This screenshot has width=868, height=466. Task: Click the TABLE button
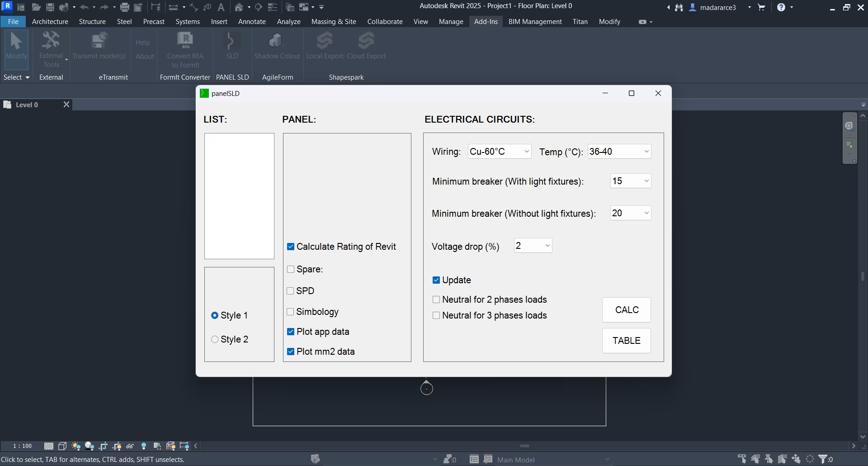[x=627, y=341]
